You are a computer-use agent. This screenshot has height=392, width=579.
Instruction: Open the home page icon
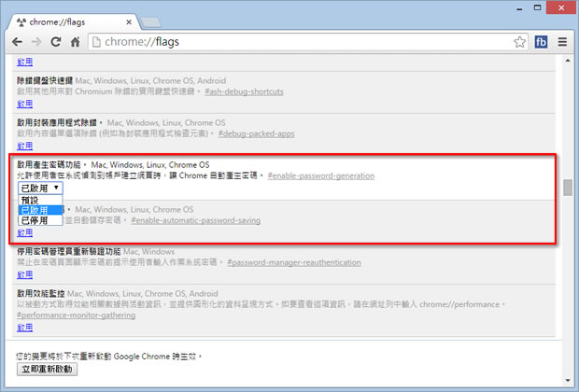76,42
